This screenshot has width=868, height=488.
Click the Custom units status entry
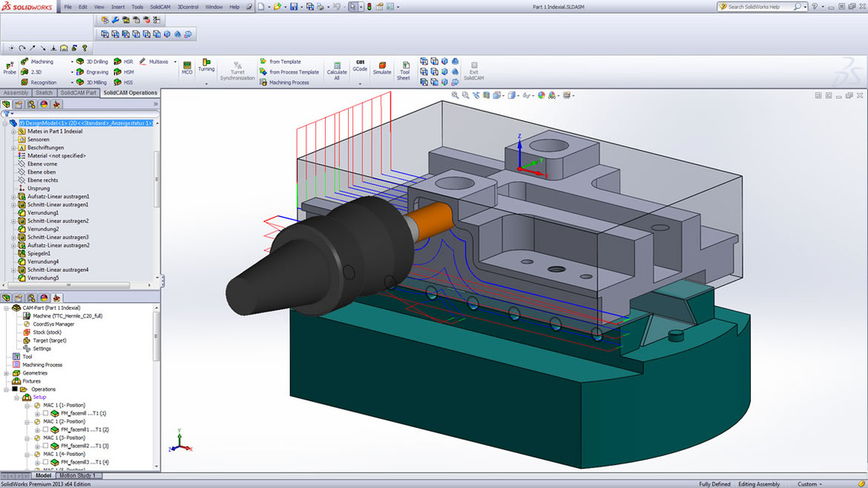pos(810,484)
